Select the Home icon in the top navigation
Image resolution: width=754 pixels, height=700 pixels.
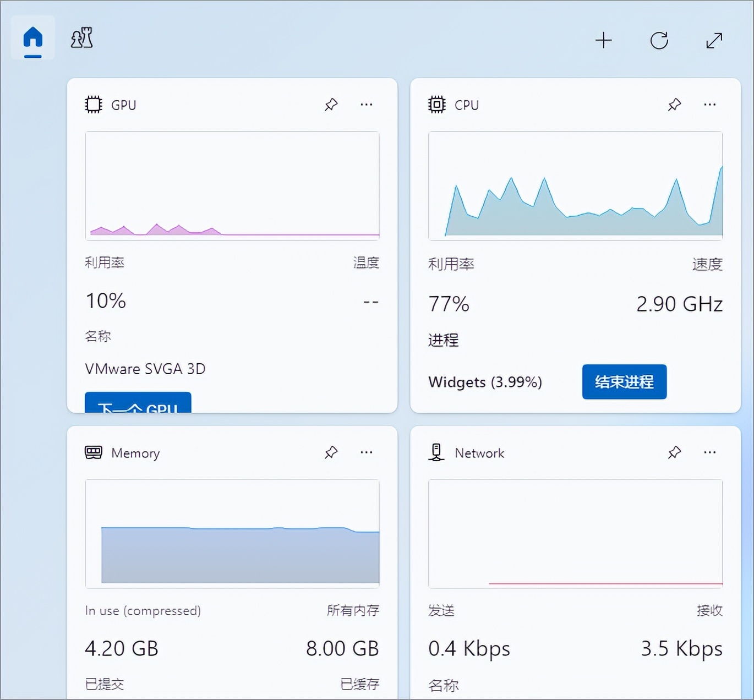[32, 37]
